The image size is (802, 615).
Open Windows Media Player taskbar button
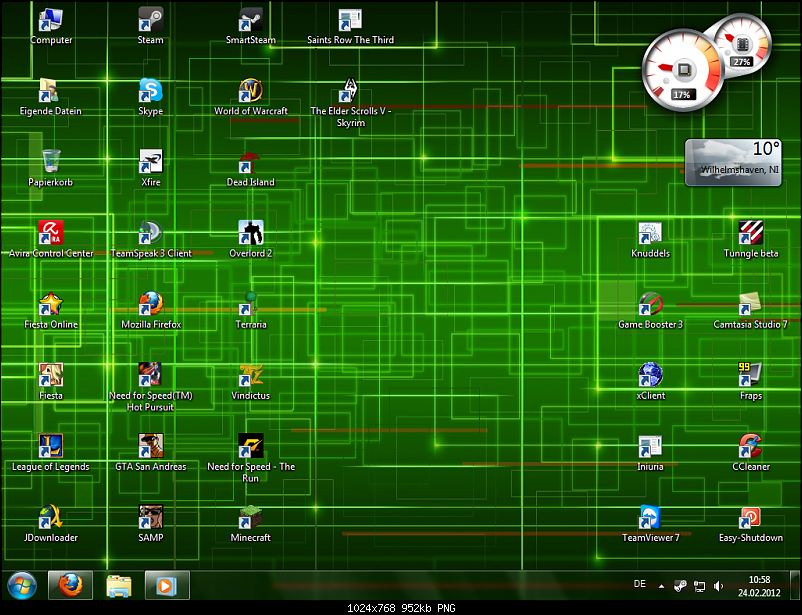click(167, 585)
